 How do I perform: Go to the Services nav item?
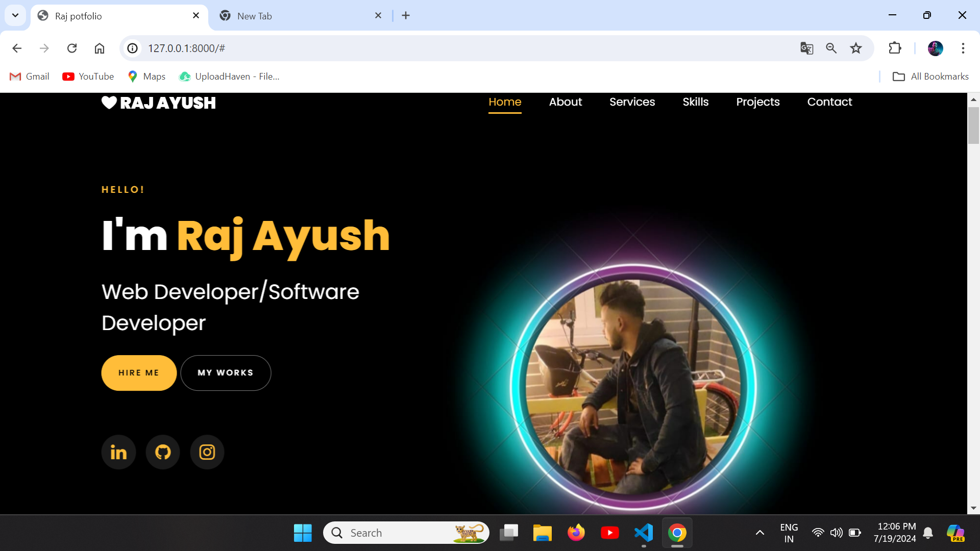[x=632, y=102]
